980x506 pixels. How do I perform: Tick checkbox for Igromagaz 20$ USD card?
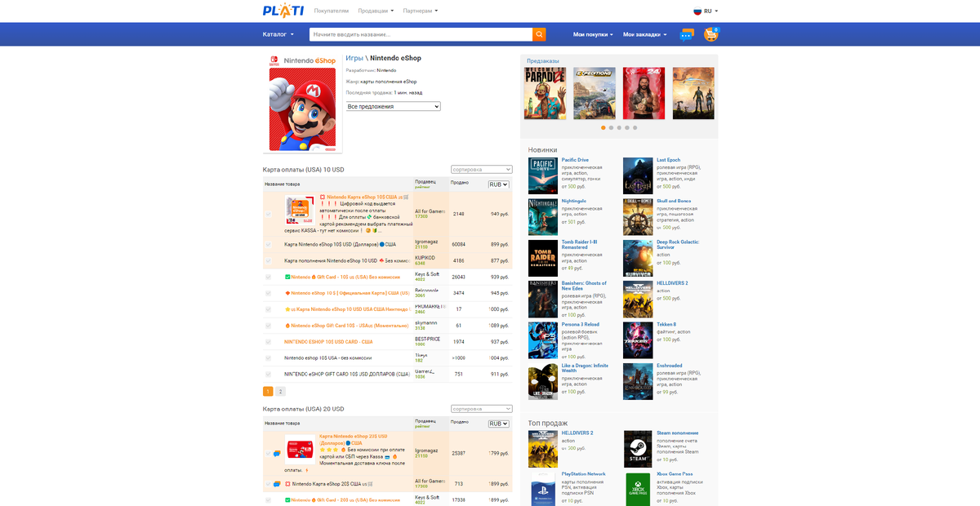pos(268,454)
